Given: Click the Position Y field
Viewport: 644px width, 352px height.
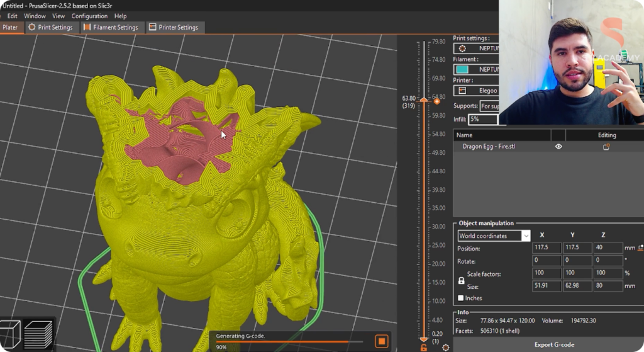Looking at the screenshot, I should (577, 247).
